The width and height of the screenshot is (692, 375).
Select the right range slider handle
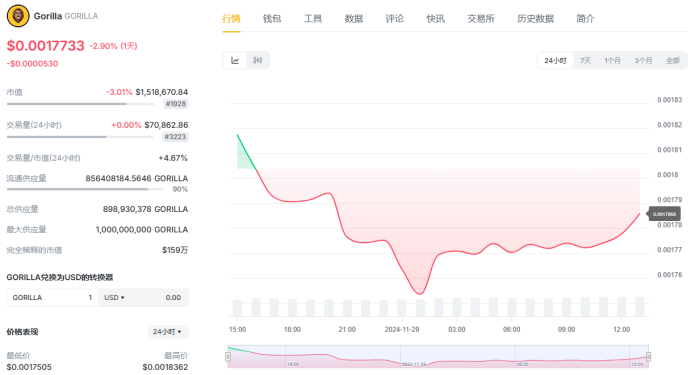pos(649,356)
